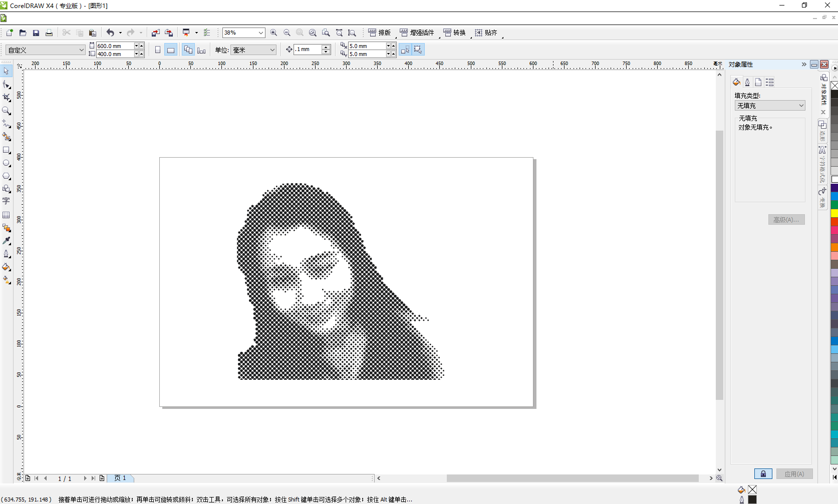This screenshot has height=504, width=838.
Task: Open the units 毫米 dropdown
Action: (x=272, y=50)
